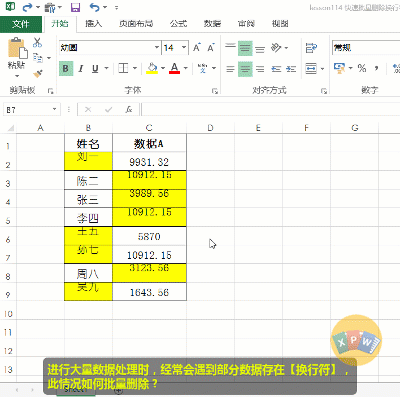Click Insert Function fx icon

point(129,109)
